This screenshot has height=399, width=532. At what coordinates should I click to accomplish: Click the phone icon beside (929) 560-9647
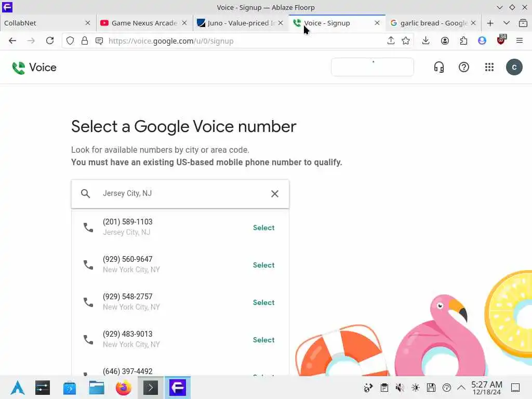coord(88,264)
